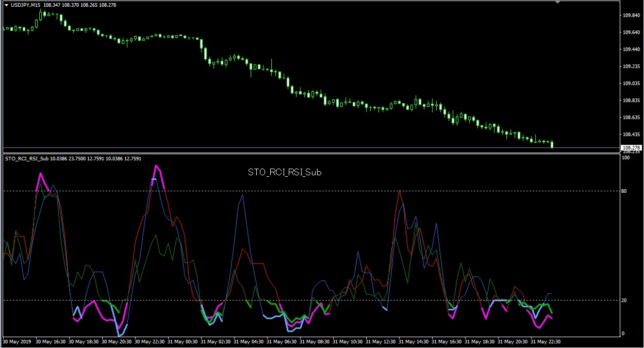Click the chart shift marker triangle at top
Image resolution: width=644 pixels, height=348 pixels.
click(557, 3)
